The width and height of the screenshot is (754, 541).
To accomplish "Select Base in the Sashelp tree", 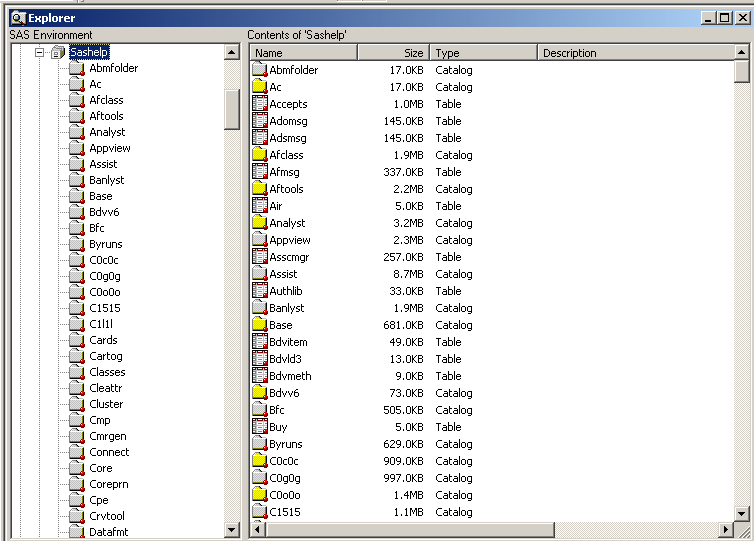I will click(101, 196).
